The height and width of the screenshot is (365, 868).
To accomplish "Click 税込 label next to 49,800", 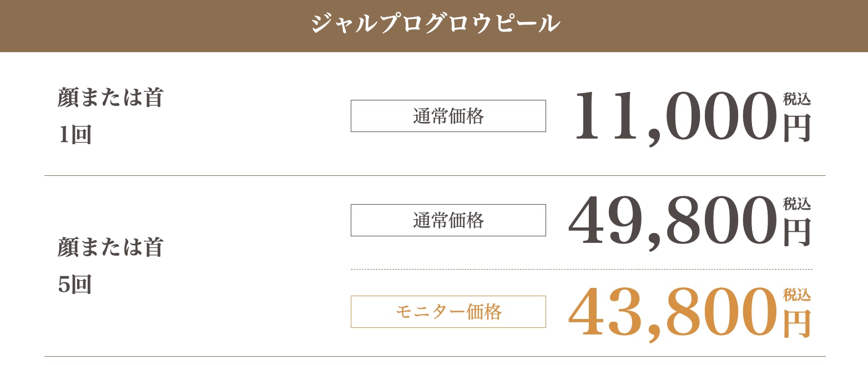I will (797, 204).
